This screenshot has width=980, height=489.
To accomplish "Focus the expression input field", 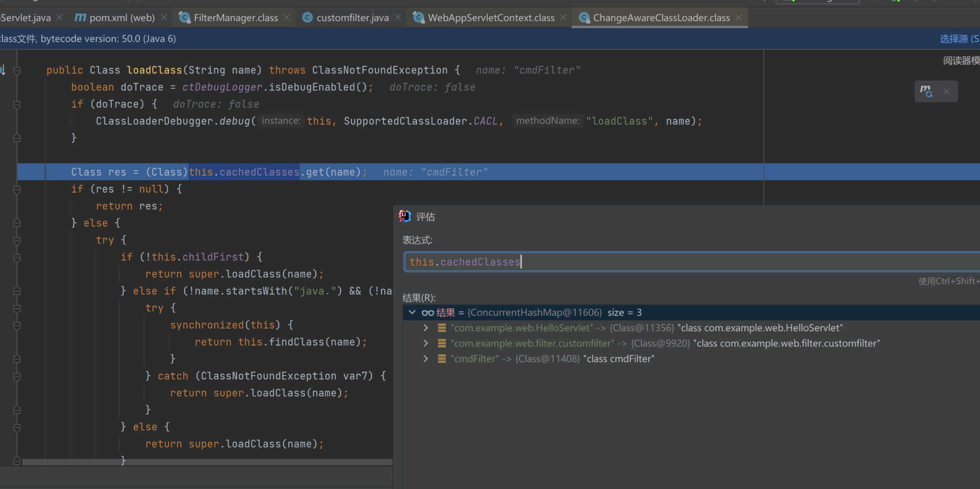I will coord(673,262).
